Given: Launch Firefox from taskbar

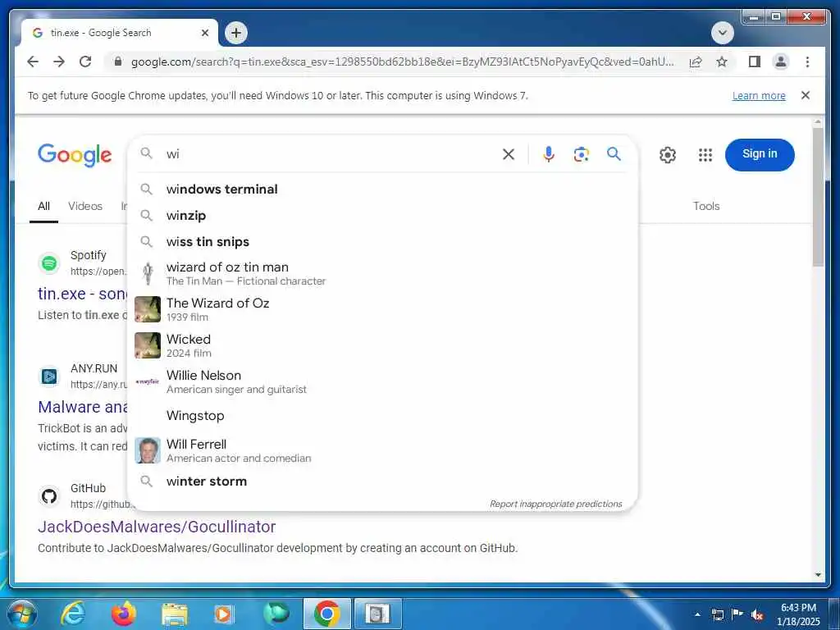Looking at the screenshot, I should pyautogui.click(x=123, y=614).
